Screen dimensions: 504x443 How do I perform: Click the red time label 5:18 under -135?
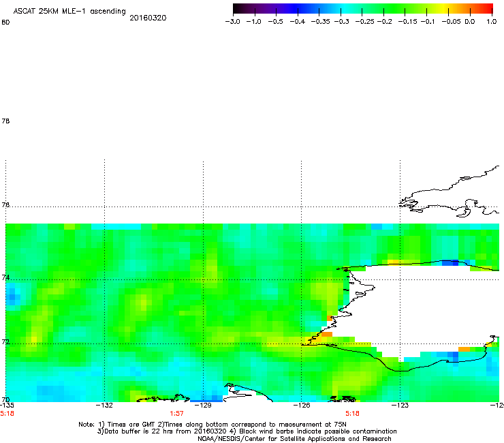(x=7, y=414)
